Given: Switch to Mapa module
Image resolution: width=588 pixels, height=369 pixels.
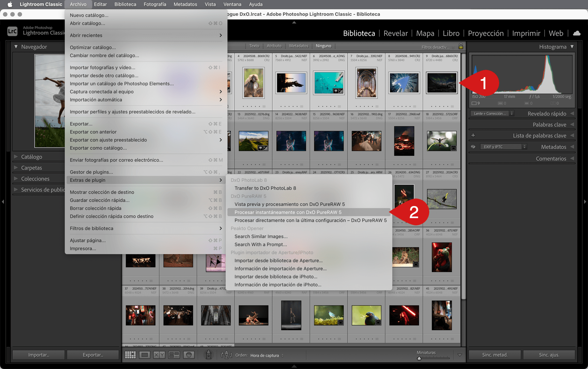Looking at the screenshot, I should 425,33.
